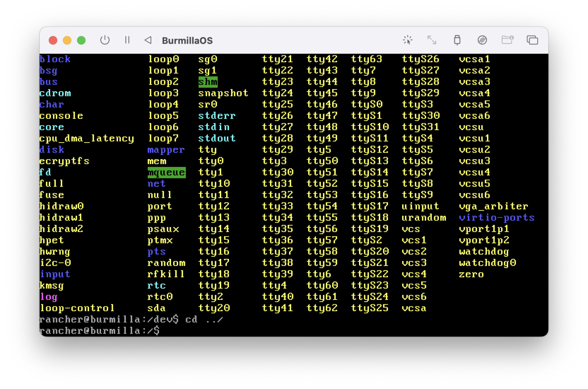Click the magenta log entry

[x=48, y=297]
